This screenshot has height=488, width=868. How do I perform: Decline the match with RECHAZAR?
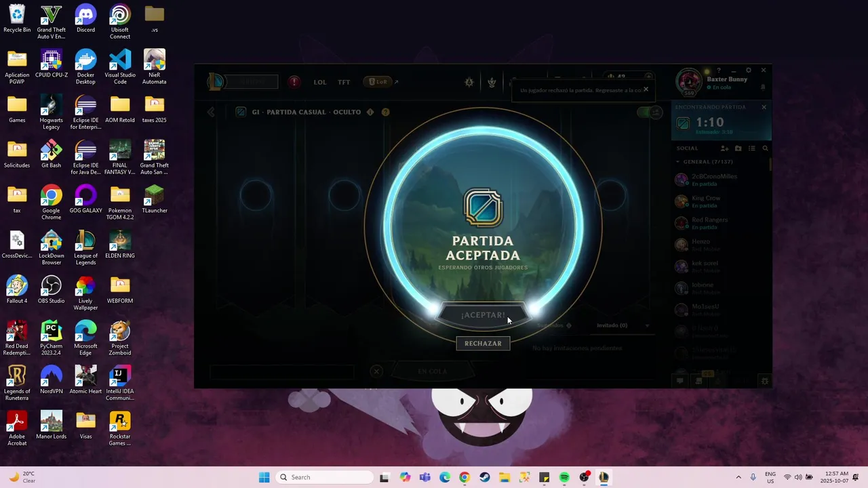[x=483, y=344]
